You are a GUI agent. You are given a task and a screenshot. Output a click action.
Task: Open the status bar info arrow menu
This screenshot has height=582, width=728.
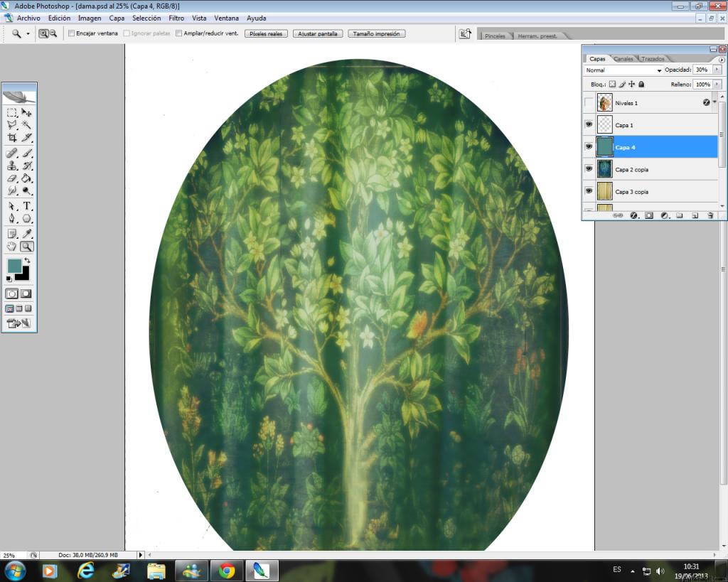pos(140,554)
